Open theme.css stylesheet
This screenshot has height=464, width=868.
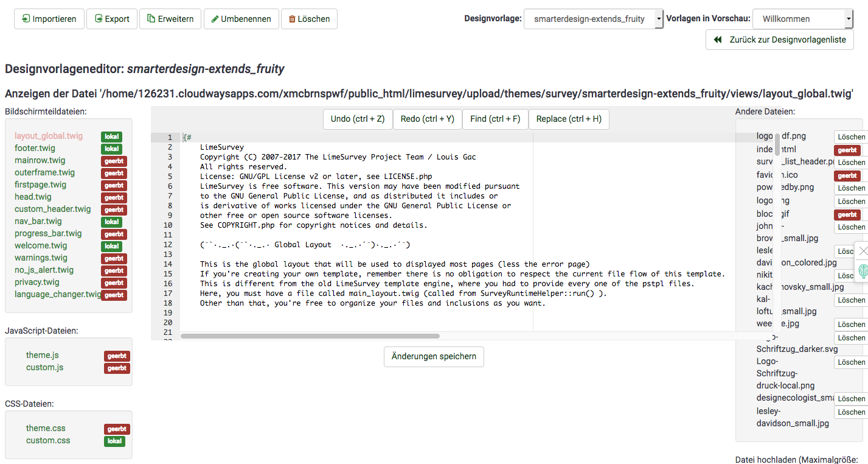[x=46, y=429]
